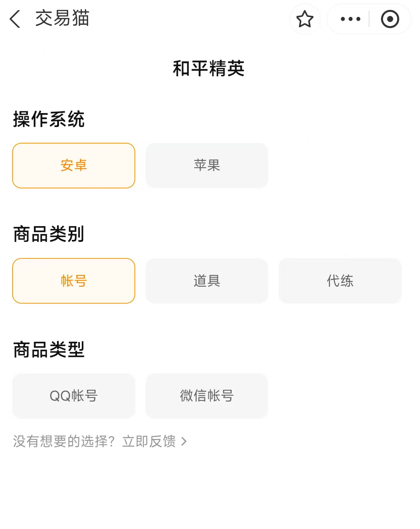Image resolution: width=420 pixels, height=529 pixels.
Task: Click the divider inside the capsule menu
Action: (369, 19)
